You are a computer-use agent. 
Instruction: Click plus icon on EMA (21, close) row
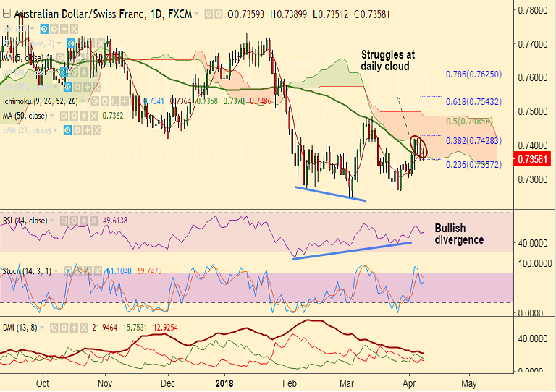point(87,130)
